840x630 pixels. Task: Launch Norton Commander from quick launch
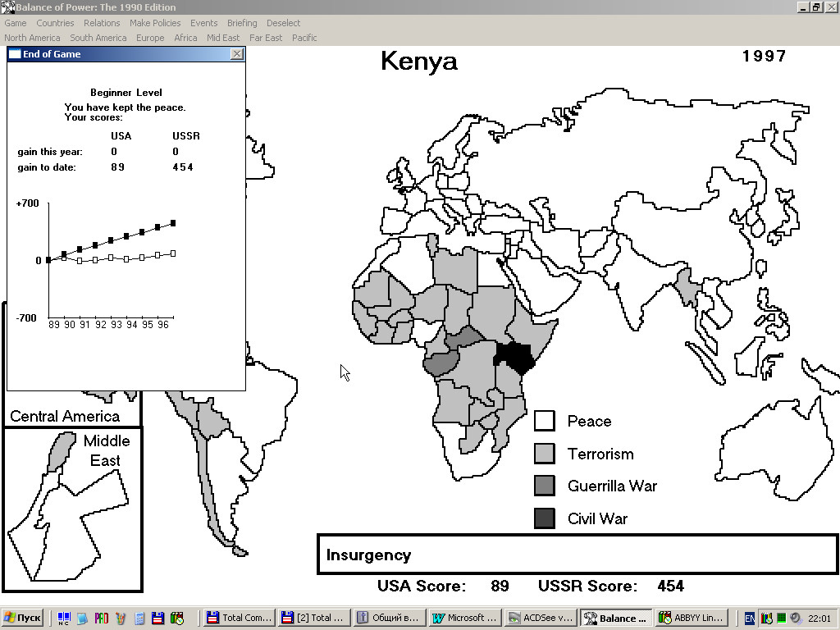64,619
